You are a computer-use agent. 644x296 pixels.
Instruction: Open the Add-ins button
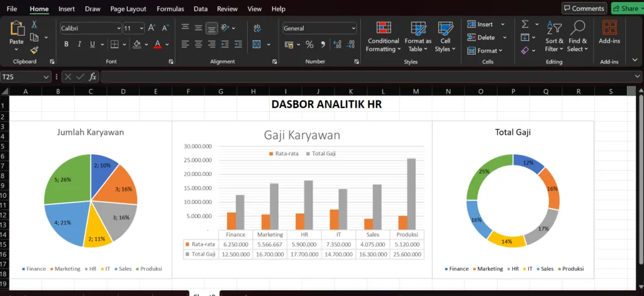pyautogui.click(x=609, y=33)
